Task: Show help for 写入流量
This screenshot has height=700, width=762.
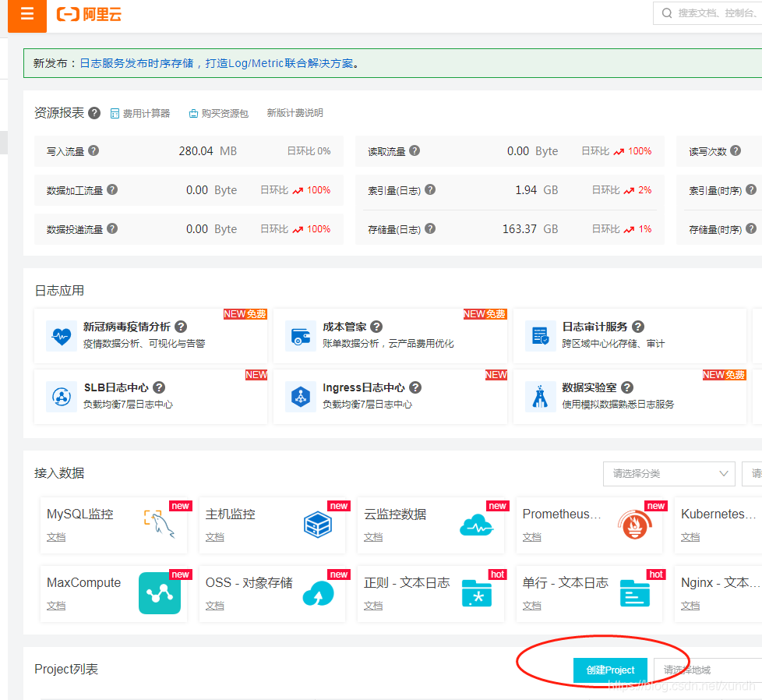Action: (x=93, y=150)
